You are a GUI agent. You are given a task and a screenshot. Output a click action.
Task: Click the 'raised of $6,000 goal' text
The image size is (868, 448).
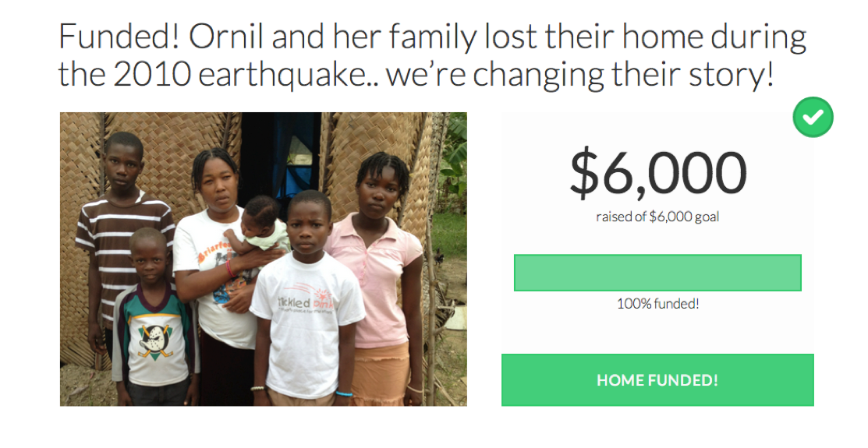[657, 217]
